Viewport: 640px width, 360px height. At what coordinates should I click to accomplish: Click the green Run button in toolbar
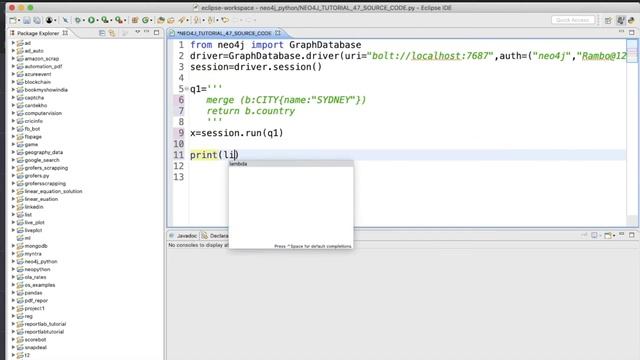pyautogui.click(x=91, y=20)
